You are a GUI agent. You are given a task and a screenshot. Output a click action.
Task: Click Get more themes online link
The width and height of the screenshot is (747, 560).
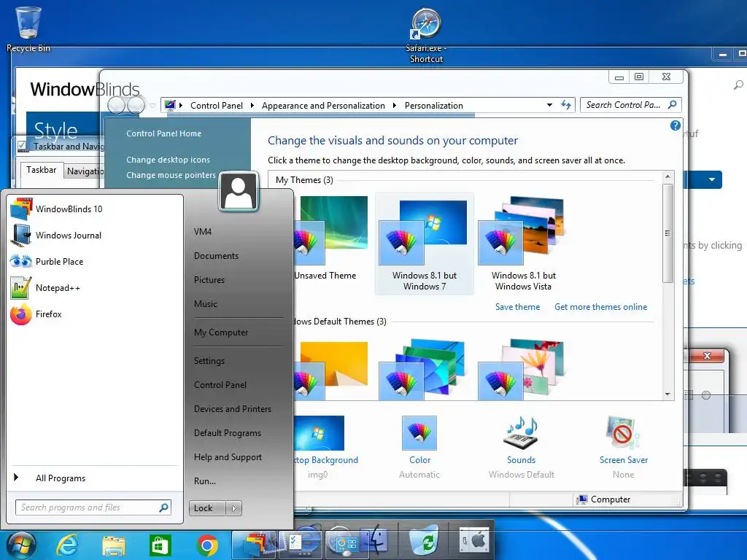[601, 307]
